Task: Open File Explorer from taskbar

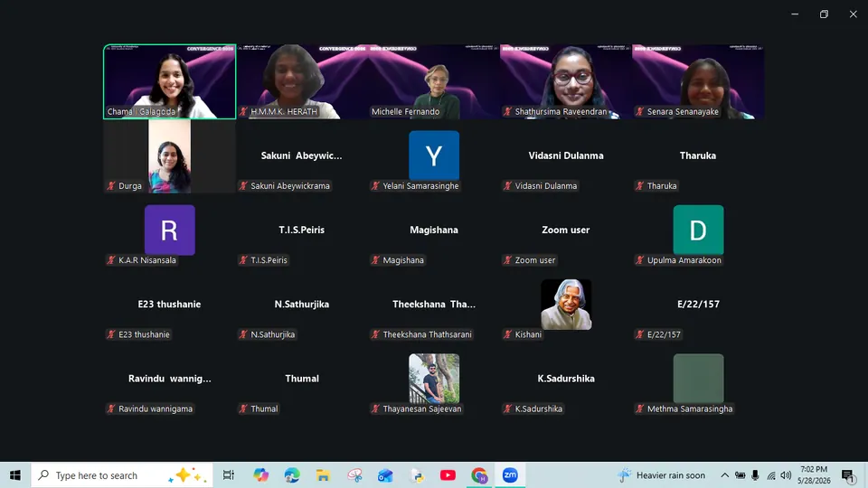Action: click(323, 475)
